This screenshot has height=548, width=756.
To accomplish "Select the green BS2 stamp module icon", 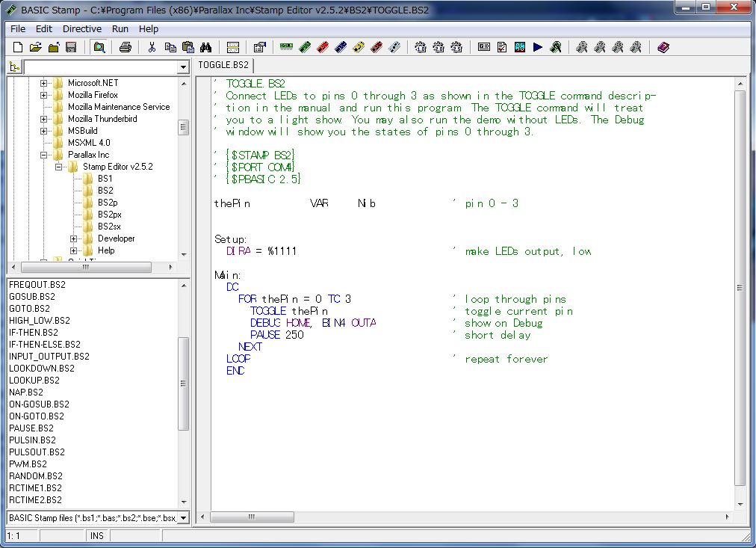I will [305, 47].
